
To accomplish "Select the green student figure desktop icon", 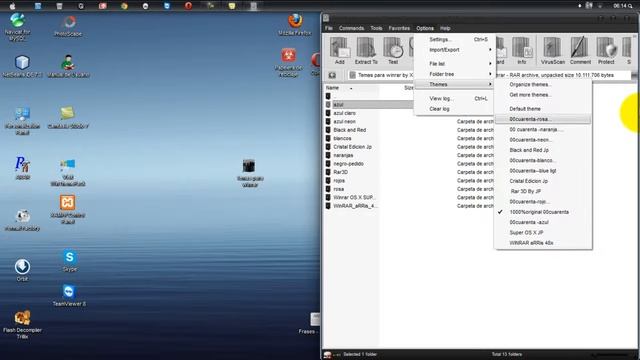I will [68, 66].
